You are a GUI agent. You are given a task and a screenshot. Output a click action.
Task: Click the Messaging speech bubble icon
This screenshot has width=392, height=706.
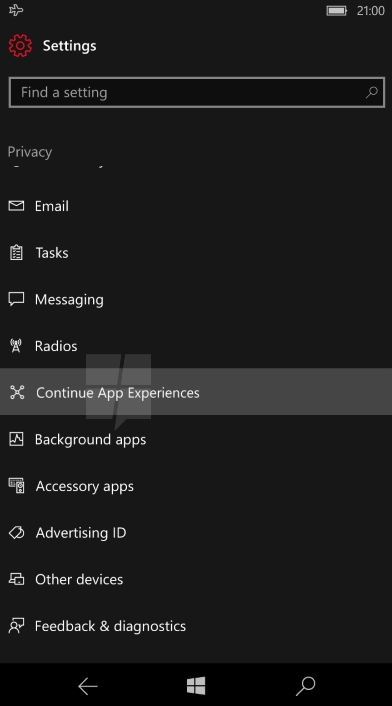click(x=16, y=299)
